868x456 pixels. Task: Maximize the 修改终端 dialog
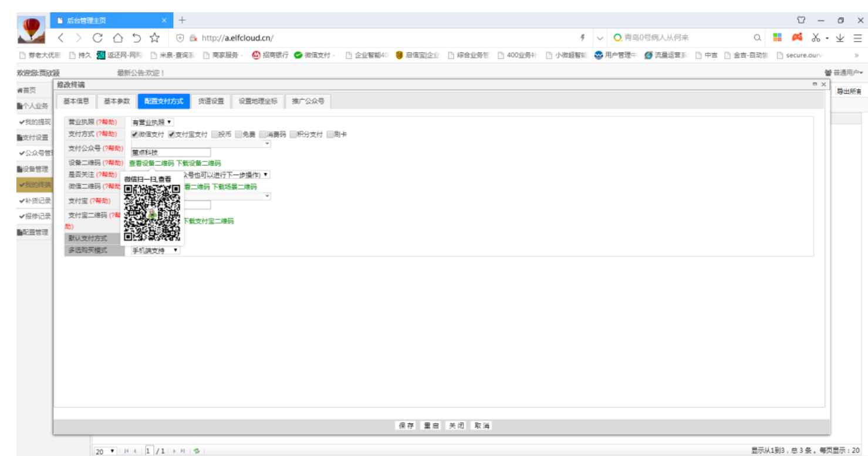815,85
